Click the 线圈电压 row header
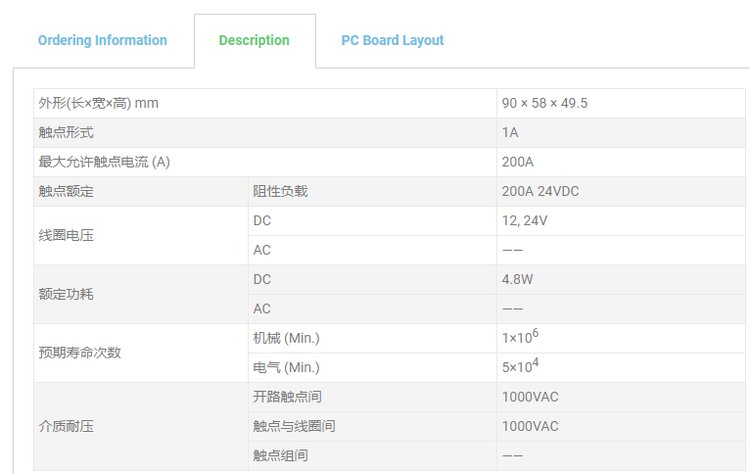The image size is (750, 474). 66,235
